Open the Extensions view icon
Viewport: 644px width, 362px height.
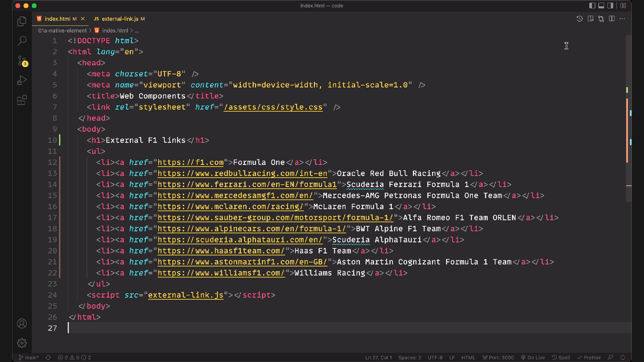tap(22, 100)
